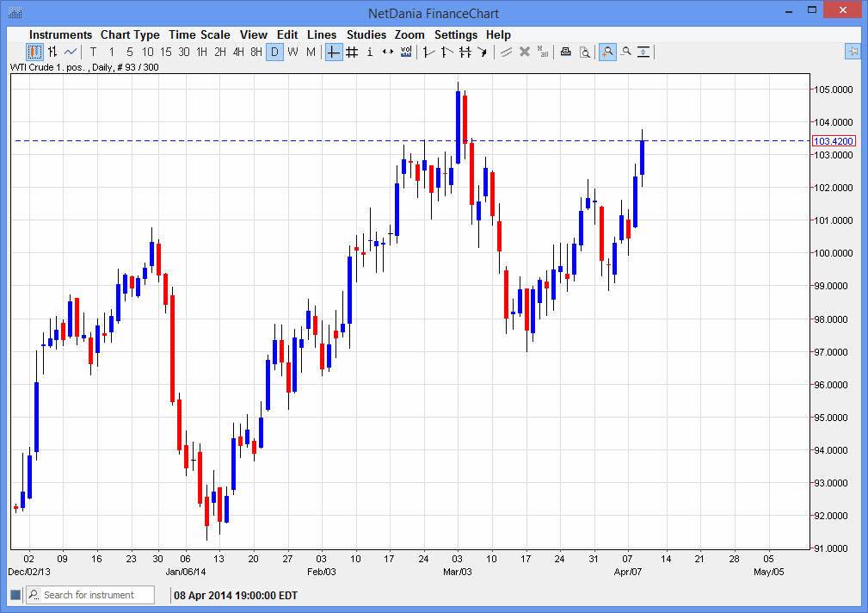The image size is (868, 613).
Task: Click the blue color square in status bar
Action: [15, 595]
